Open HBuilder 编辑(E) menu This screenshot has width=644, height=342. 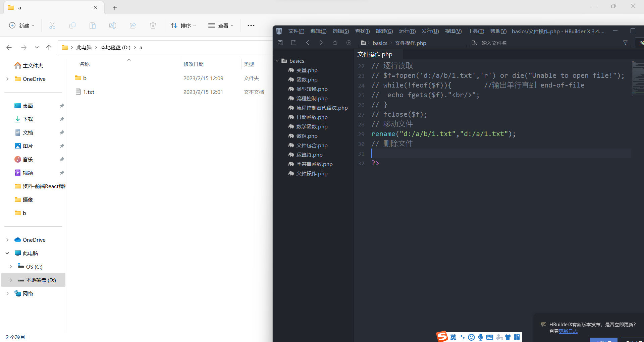(318, 31)
